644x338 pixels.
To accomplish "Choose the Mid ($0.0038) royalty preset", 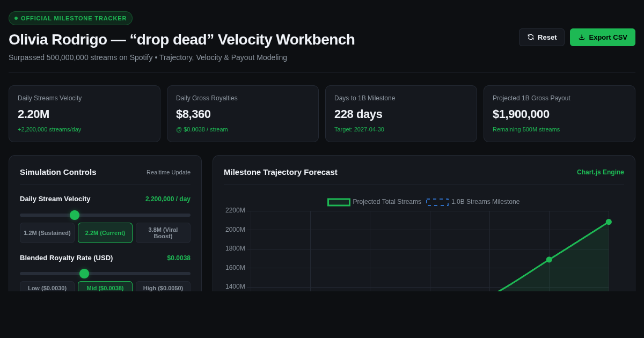I will tap(105, 288).
